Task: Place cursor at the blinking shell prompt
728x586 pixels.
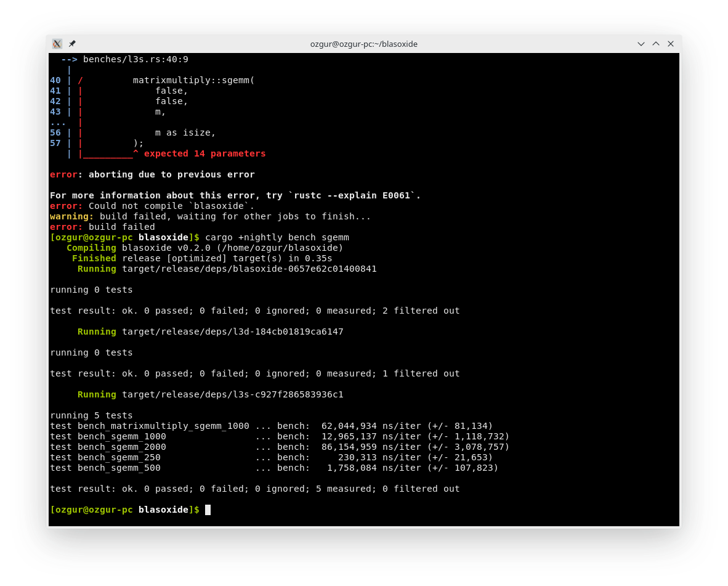Action: click(x=207, y=510)
